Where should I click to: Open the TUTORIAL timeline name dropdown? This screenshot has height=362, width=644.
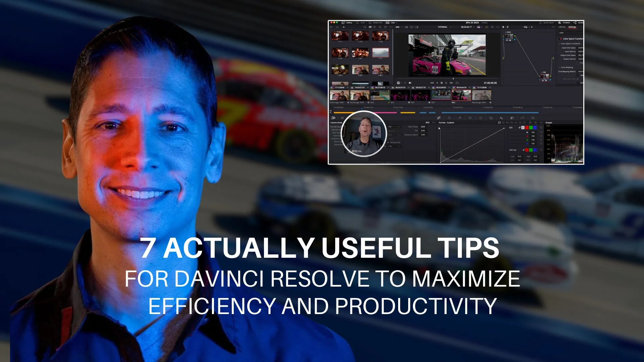pos(444,27)
